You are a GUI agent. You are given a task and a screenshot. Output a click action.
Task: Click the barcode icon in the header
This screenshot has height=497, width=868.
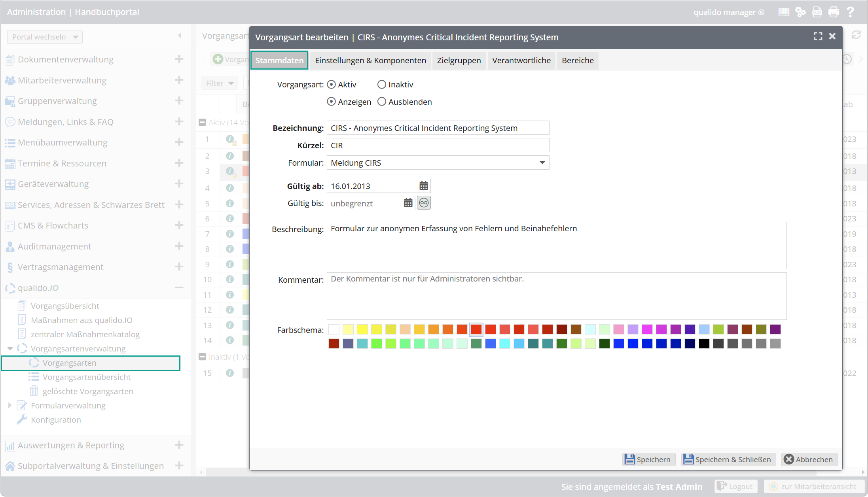pyautogui.click(x=783, y=12)
